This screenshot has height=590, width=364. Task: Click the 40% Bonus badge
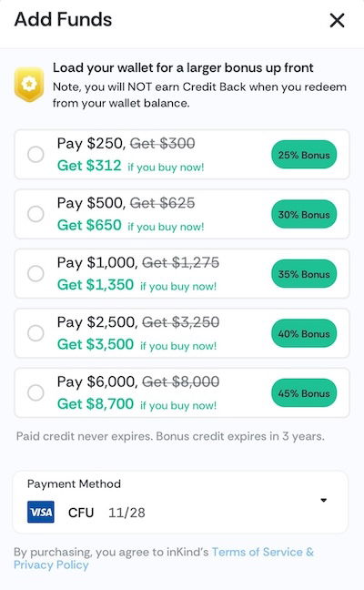click(x=304, y=333)
